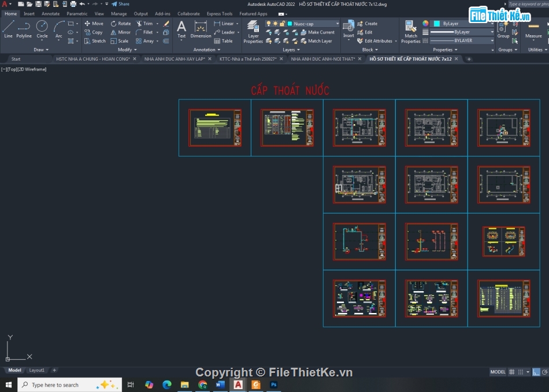Toggle MODEL space button in status bar

(x=498, y=372)
